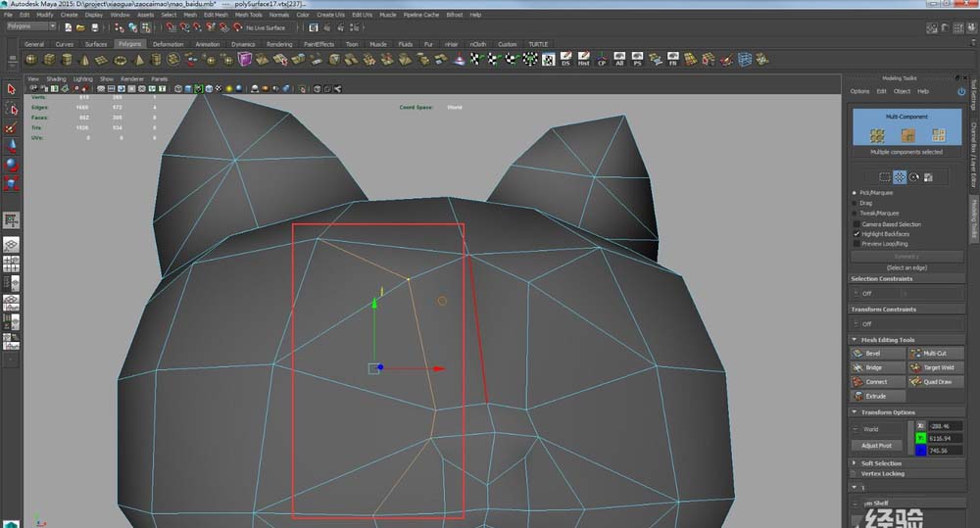
Task: Select the Pick/Marquee radio button
Action: [x=855, y=193]
